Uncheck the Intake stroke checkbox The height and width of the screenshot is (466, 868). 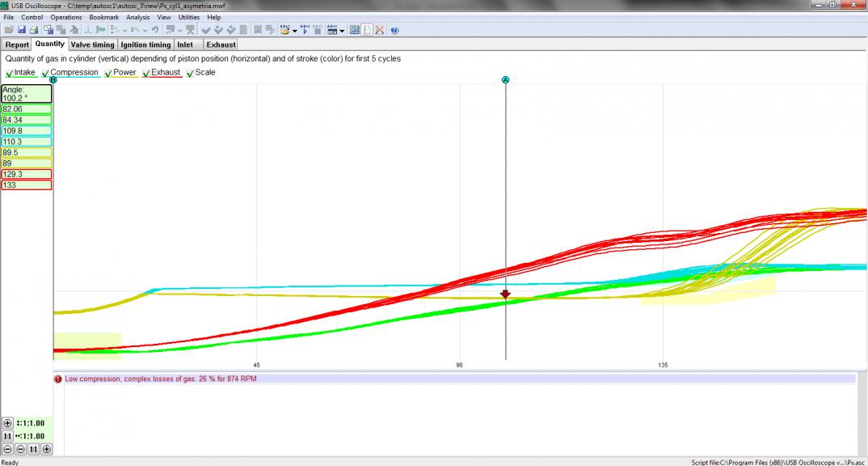[9, 73]
